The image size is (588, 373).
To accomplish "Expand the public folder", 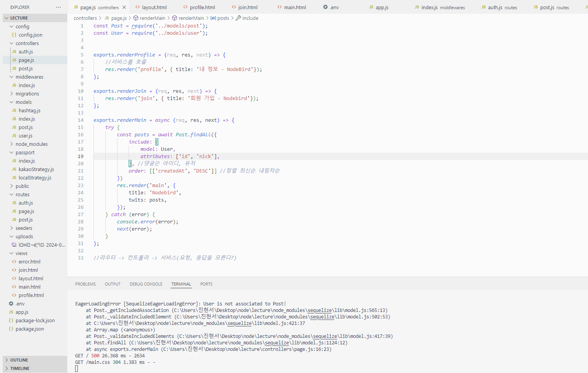I will pos(11,186).
